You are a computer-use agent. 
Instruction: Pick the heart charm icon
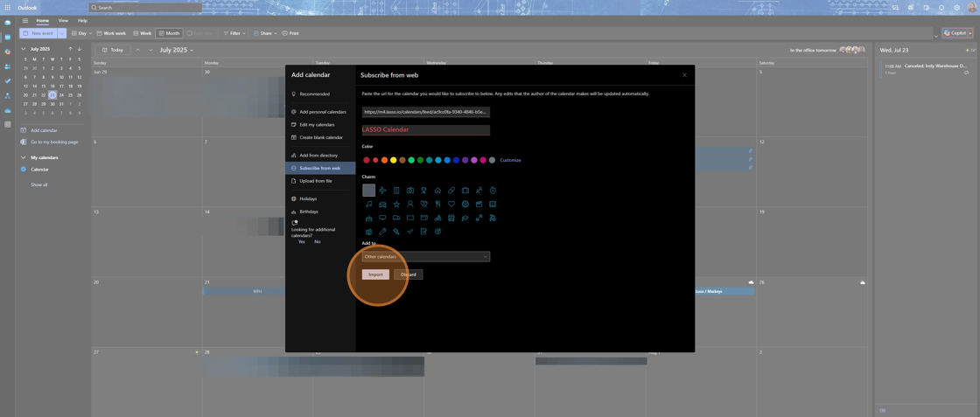point(451,205)
